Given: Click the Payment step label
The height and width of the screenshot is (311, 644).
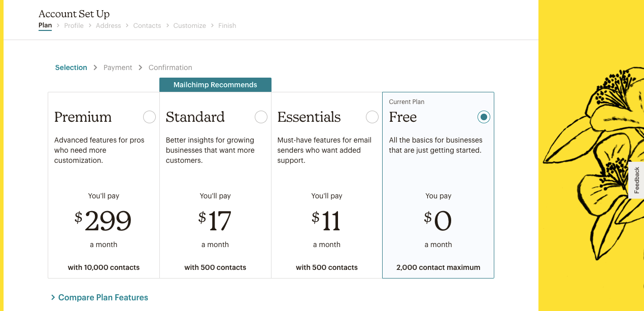Looking at the screenshot, I should tap(118, 67).
